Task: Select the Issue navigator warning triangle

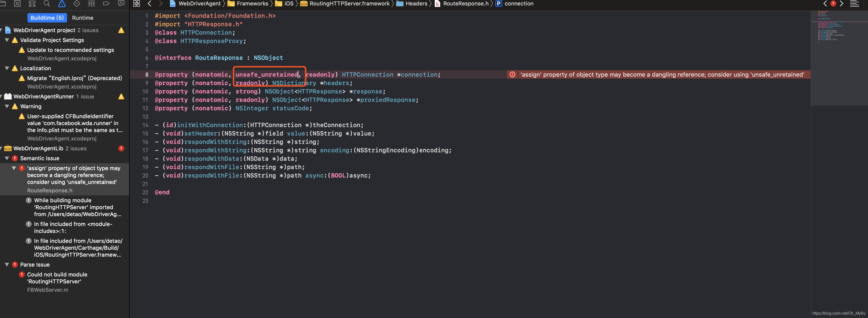Action: click(62, 4)
